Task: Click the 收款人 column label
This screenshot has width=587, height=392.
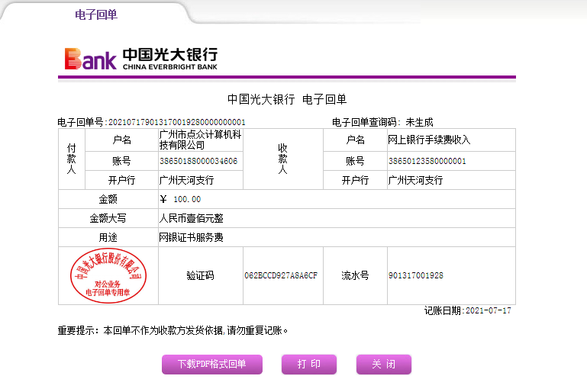Action: click(282, 159)
